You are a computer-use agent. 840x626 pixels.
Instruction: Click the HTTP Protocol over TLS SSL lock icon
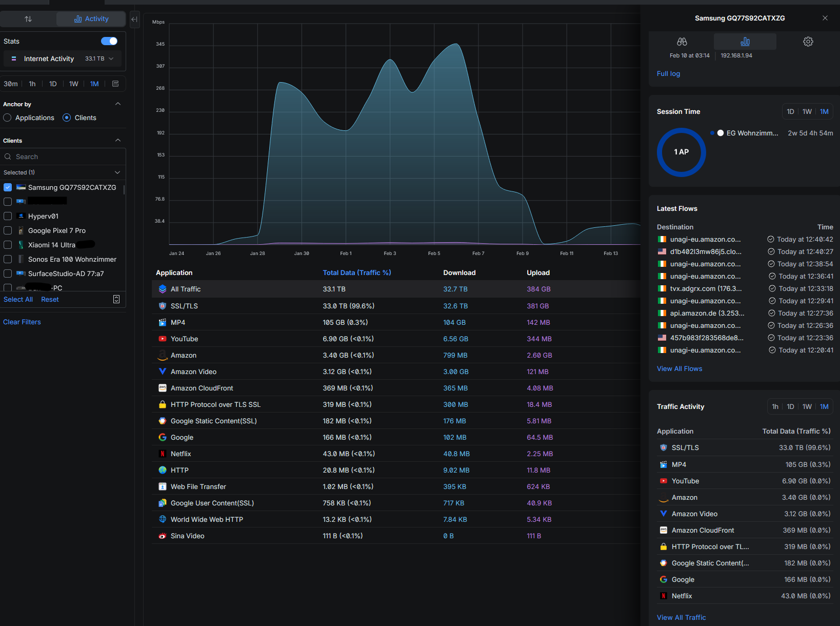[x=163, y=404]
